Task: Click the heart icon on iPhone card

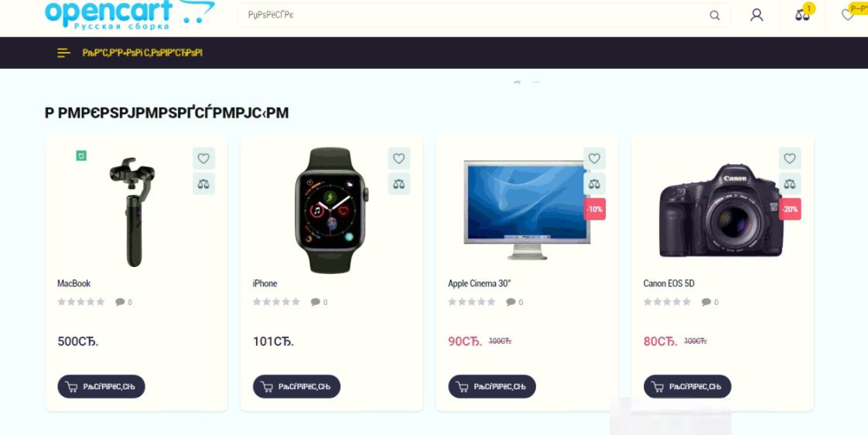Action: coord(399,159)
